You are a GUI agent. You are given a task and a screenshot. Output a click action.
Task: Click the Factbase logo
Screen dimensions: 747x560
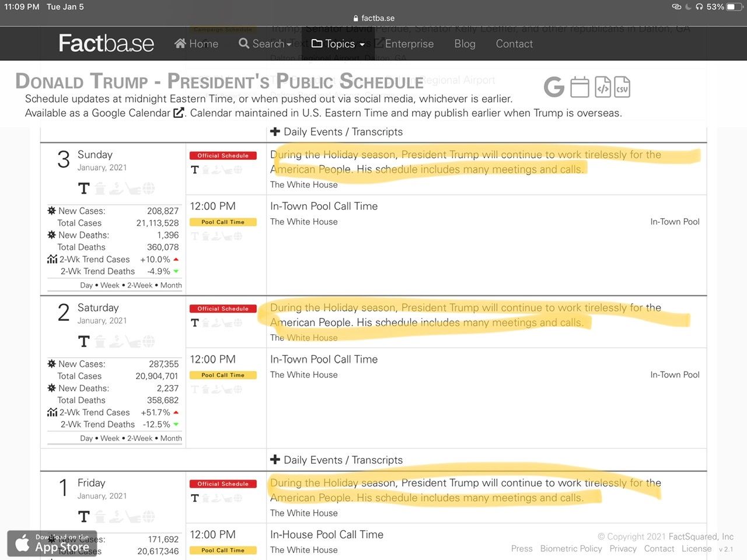(106, 43)
